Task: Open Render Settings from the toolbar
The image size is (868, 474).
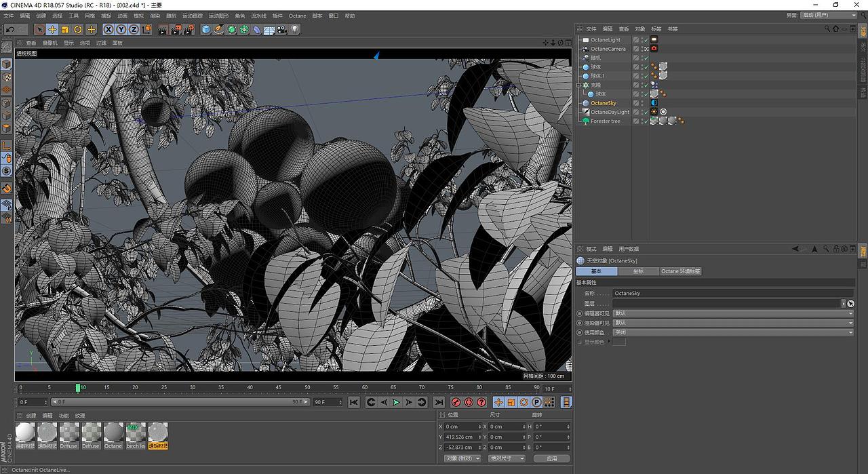Action: (189, 29)
